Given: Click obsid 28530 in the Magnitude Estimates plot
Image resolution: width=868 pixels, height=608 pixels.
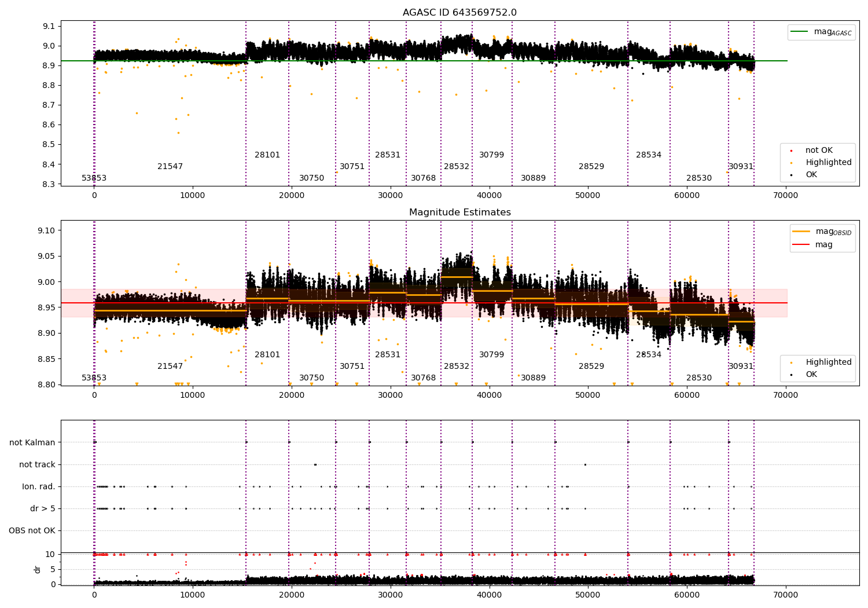Looking at the screenshot, I should pyautogui.click(x=699, y=378).
